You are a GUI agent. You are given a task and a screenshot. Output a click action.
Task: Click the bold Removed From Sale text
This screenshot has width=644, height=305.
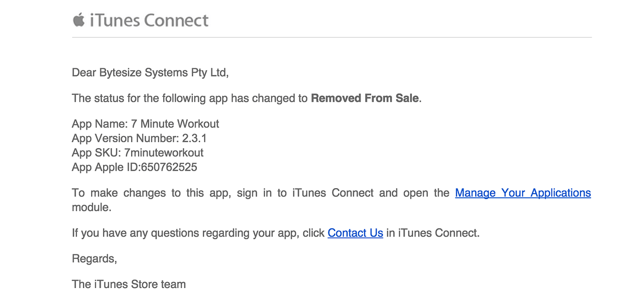365,98
